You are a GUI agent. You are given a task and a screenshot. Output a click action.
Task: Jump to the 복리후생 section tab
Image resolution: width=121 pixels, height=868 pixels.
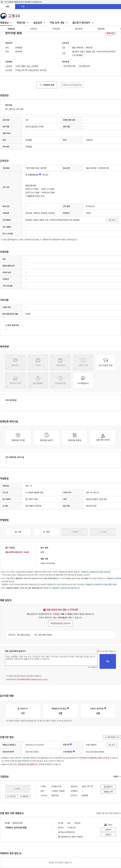(x=79, y=29)
